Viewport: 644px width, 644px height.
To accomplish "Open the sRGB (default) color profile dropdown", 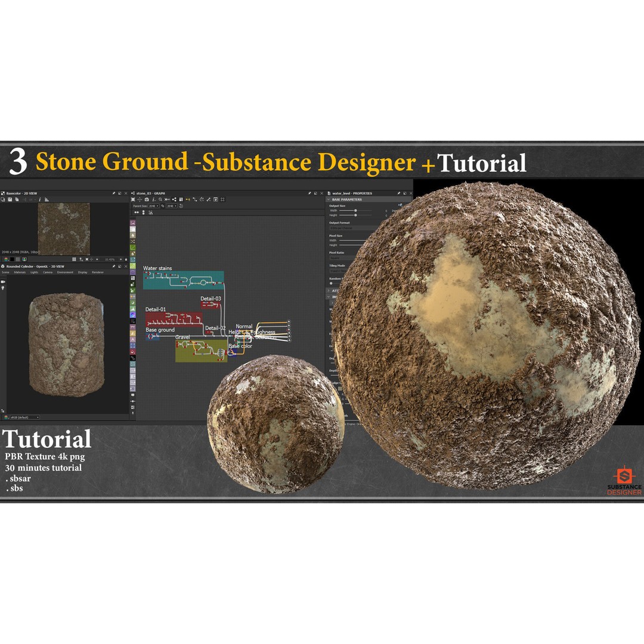I will 24,417.
